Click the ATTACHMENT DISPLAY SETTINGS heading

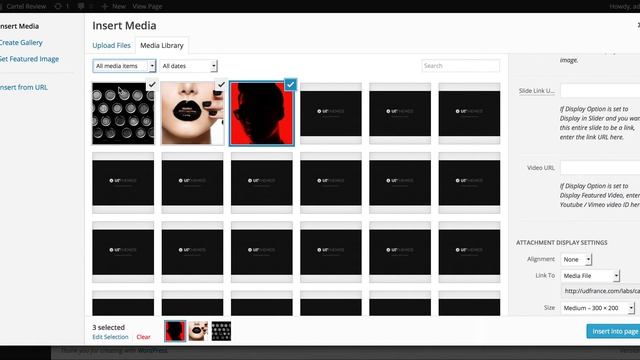pyautogui.click(x=562, y=242)
